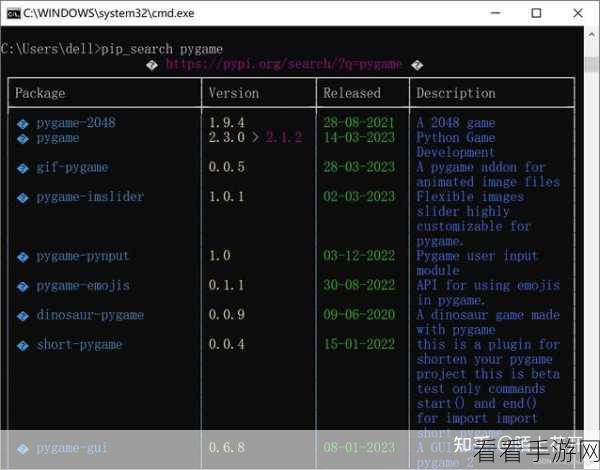600x470 pixels.
Task: Click release date '14-03-2023'
Action: click(359, 137)
